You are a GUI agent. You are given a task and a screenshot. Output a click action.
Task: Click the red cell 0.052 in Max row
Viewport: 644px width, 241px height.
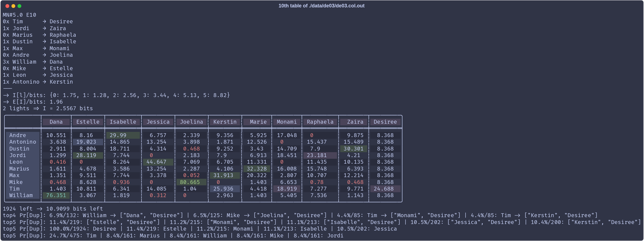coord(192,175)
